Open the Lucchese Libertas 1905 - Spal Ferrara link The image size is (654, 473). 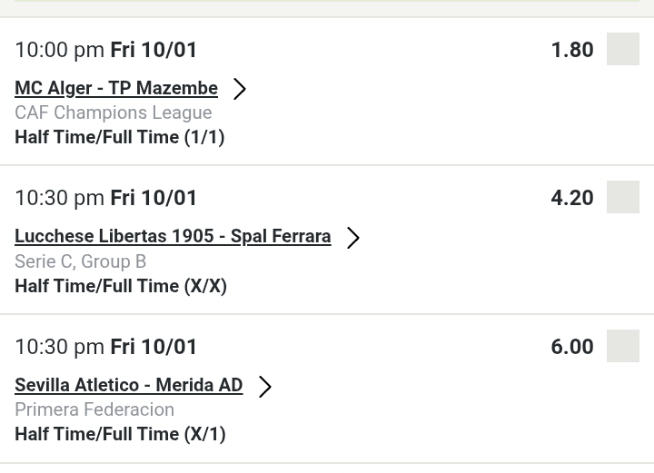pyautogui.click(x=172, y=238)
